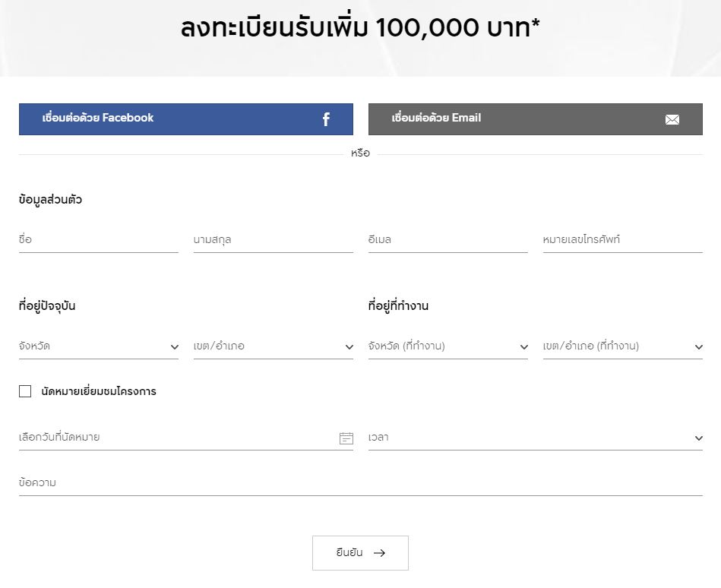Open the เขต/อำเภอ (ที่ทำงาน) dropdown
The image size is (721, 588).
[623, 346]
